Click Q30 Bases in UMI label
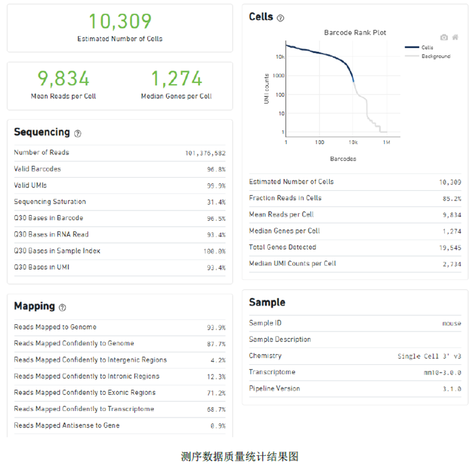Viewport: 476px width, 469px height. [x=42, y=267]
